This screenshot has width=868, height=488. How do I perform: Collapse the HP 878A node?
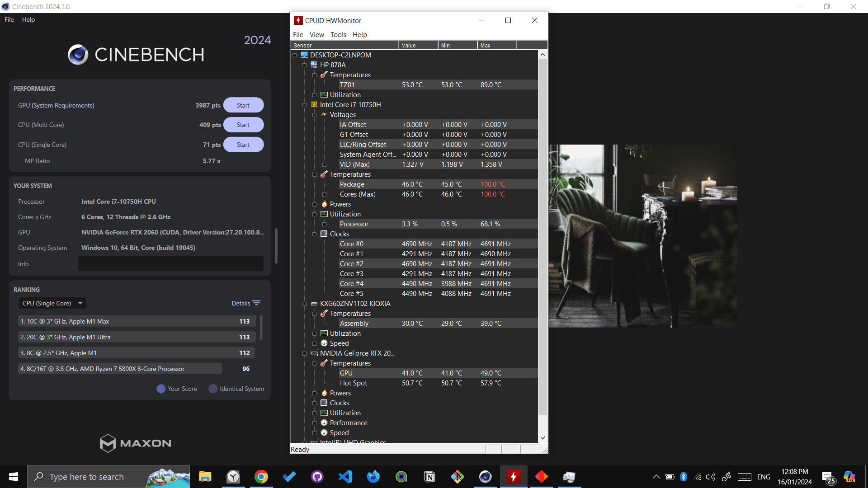305,65
